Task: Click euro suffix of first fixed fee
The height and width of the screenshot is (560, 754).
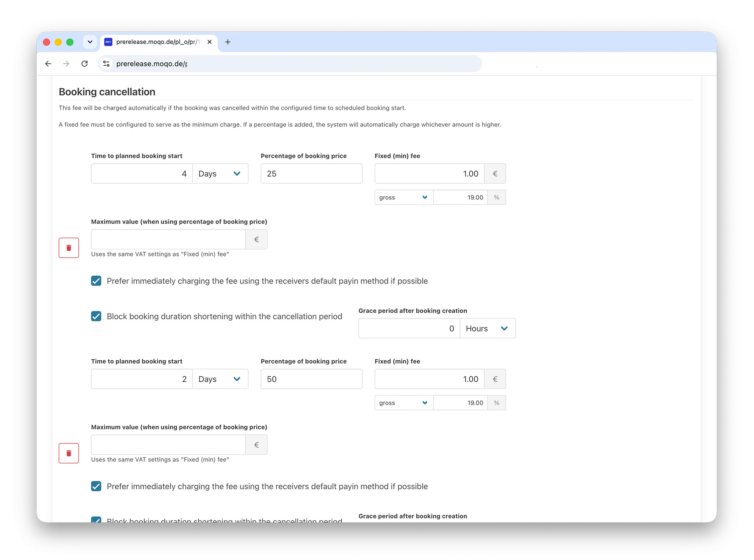Action: pyautogui.click(x=495, y=174)
